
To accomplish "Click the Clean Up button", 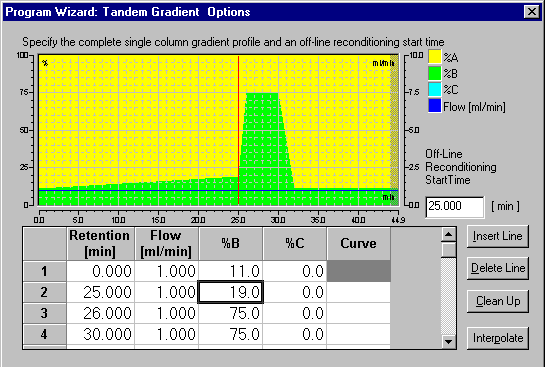I will click(x=498, y=301).
